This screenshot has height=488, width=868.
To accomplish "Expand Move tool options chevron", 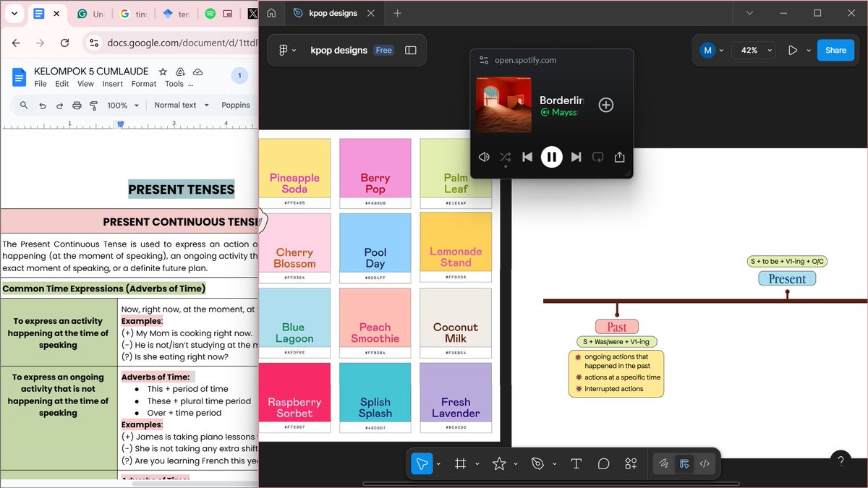I will pos(438,465).
